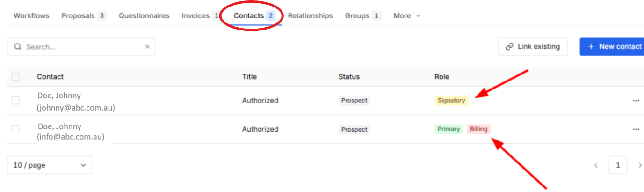644x192 pixels.
Task: Check the box for info@abc.com.au contact
Action: pos(15,129)
